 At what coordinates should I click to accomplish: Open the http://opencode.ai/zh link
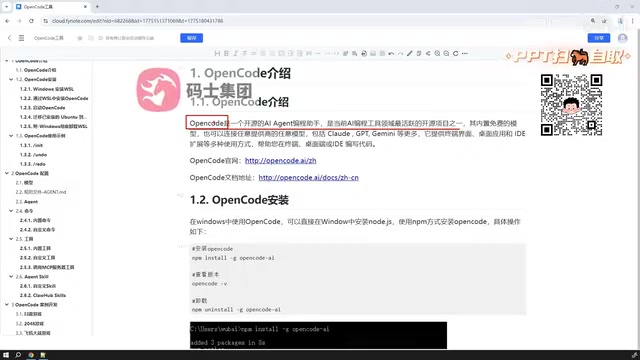(280, 161)
